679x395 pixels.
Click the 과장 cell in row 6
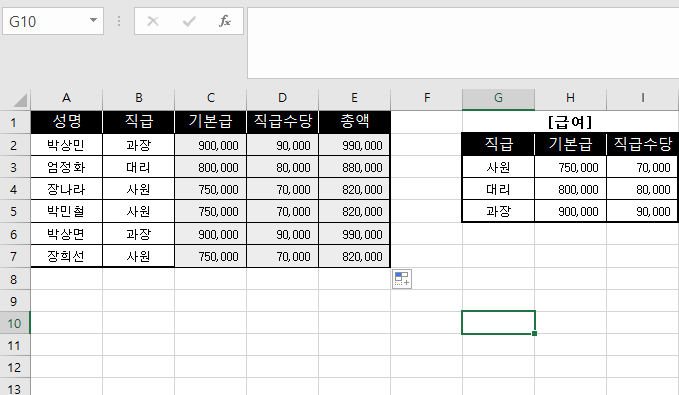139,234
